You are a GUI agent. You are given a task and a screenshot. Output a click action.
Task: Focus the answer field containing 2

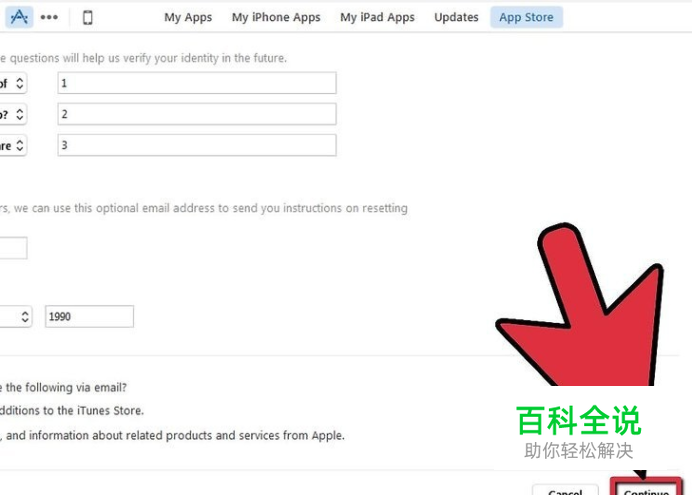(197, 114)
